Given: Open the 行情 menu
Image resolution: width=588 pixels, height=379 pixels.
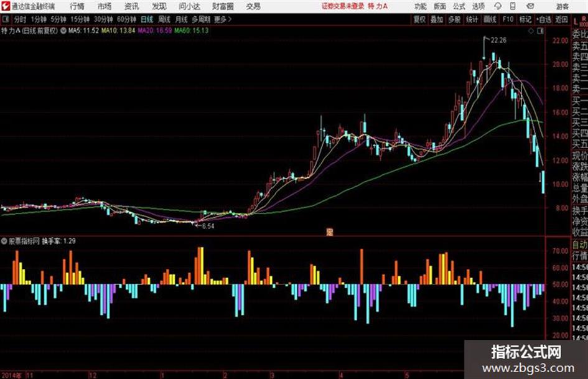Looking at the screenshot, I should pos(77,6).
